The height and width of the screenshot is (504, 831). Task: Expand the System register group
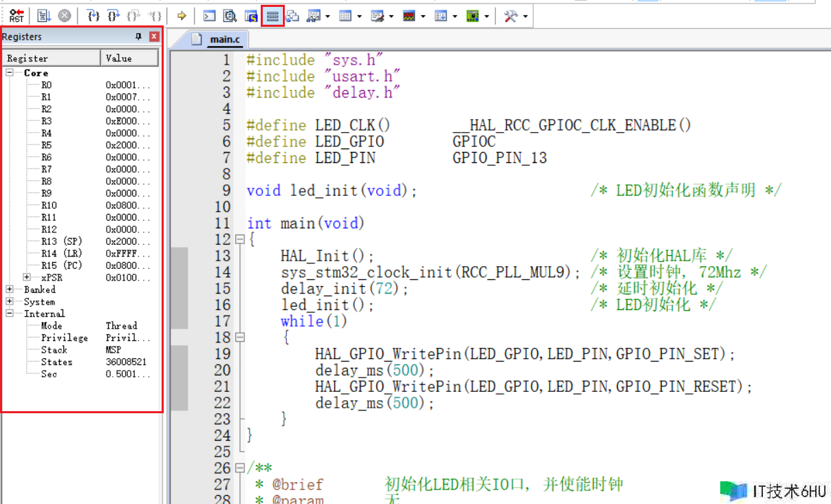pyautogui.click(x=10, y=302)
